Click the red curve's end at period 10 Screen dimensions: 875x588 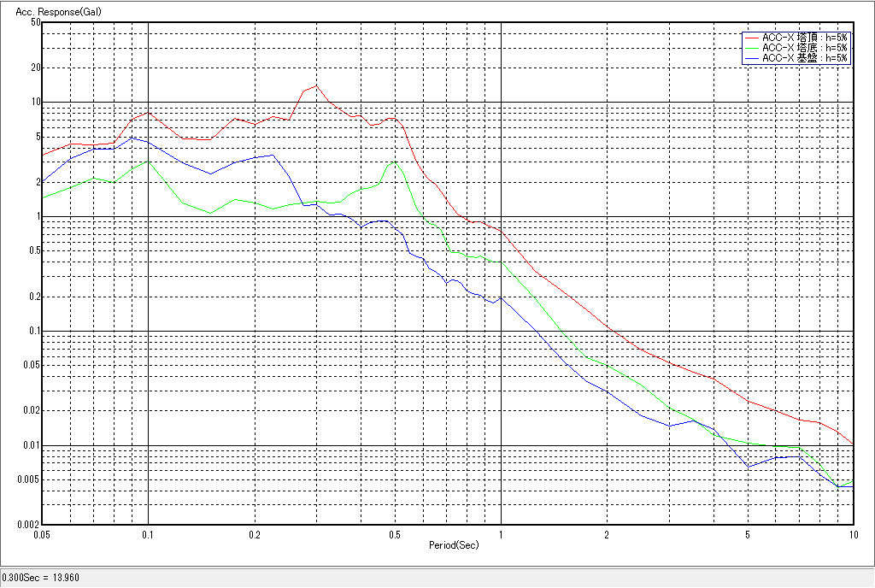853,444
